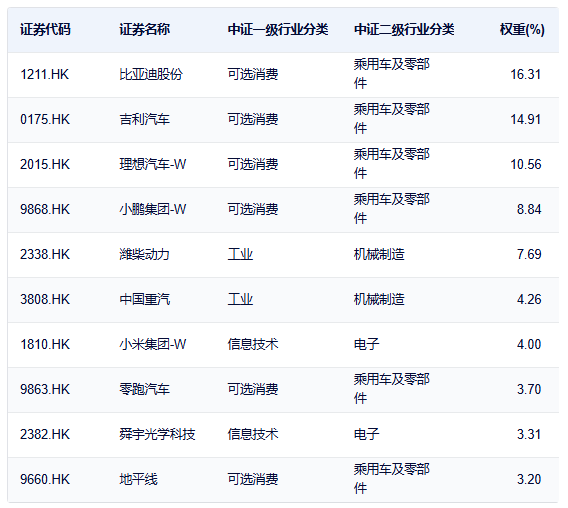Click 信息技术 in the 小米集团-W row
The height and width of the screenshot is (508, 568).
coord(253,344)
